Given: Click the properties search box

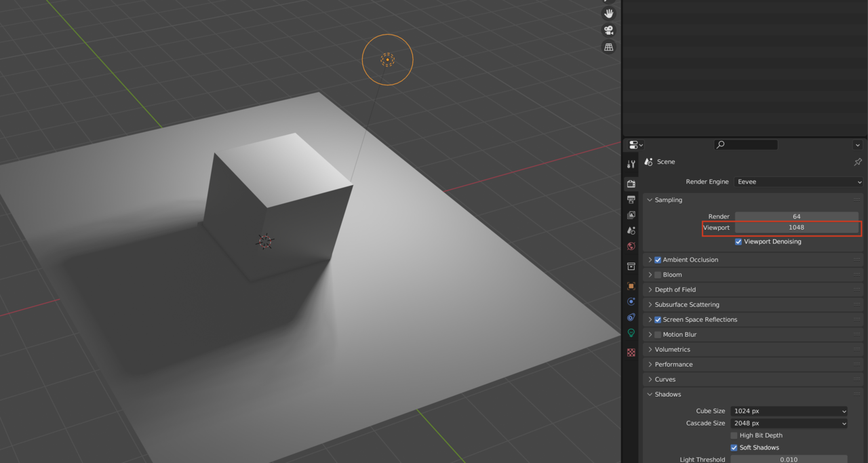Looking at the screenshot, I should tap(746, 144).
